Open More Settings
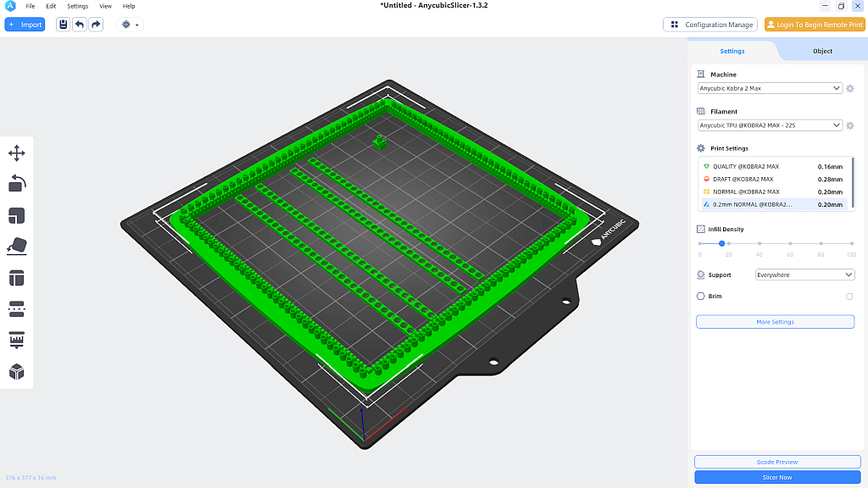The image size is (868, 488). pos(775,322)
